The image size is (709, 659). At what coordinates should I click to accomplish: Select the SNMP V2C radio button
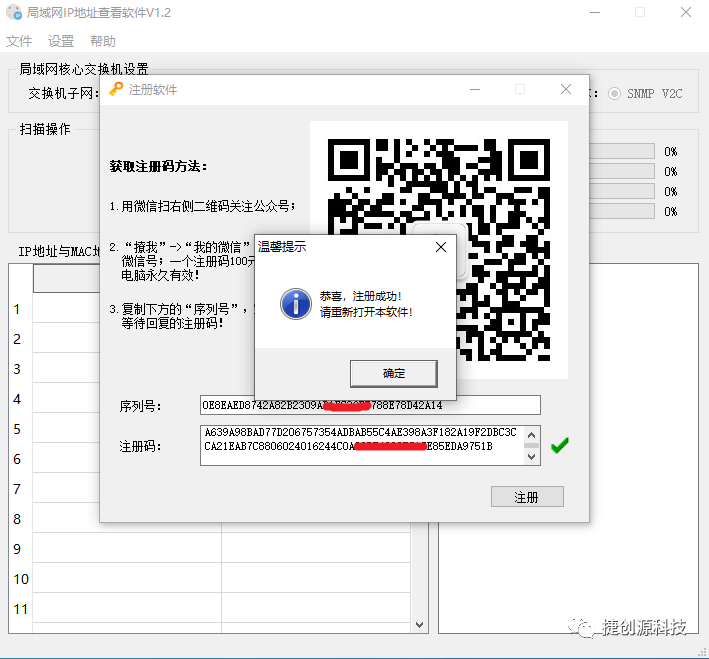click(614, 94)
